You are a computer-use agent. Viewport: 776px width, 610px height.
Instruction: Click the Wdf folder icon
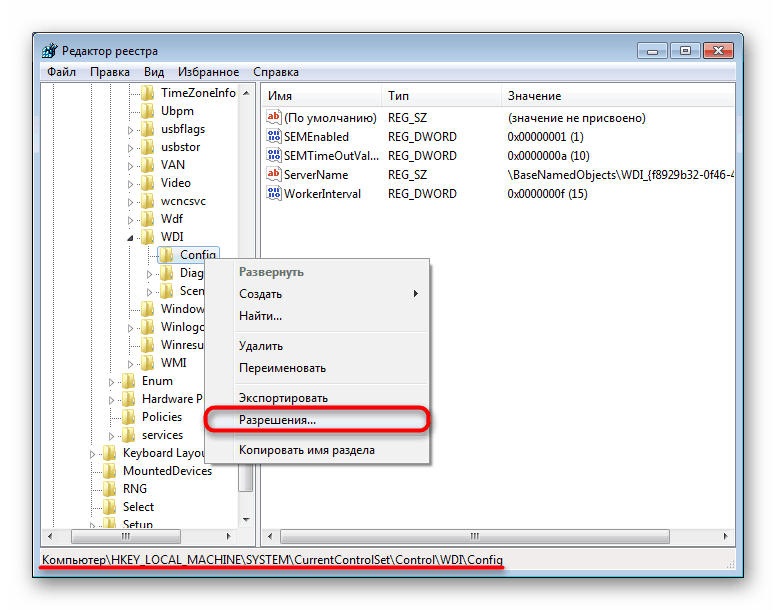click(x=147, y=219)
